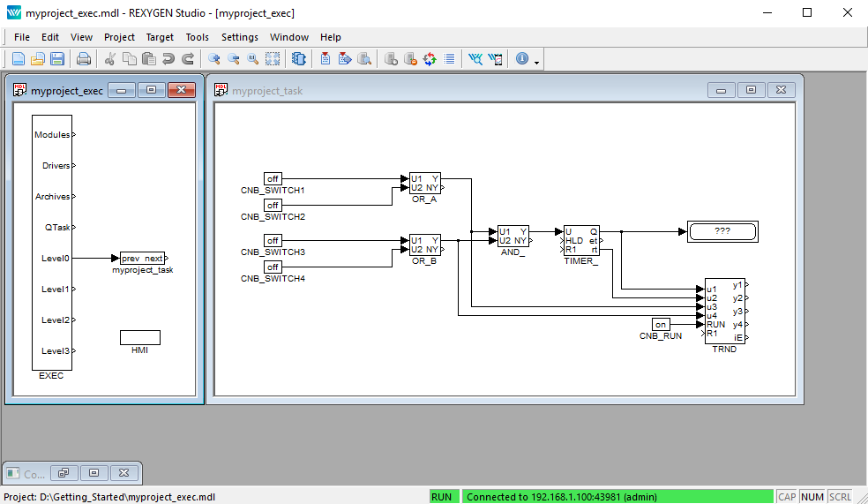Click the ??? display block

coord(722,231)
